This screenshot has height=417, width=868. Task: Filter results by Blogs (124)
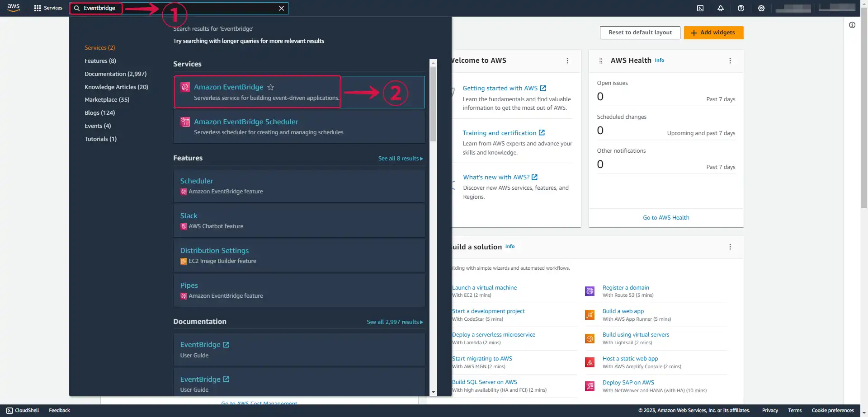100,112
